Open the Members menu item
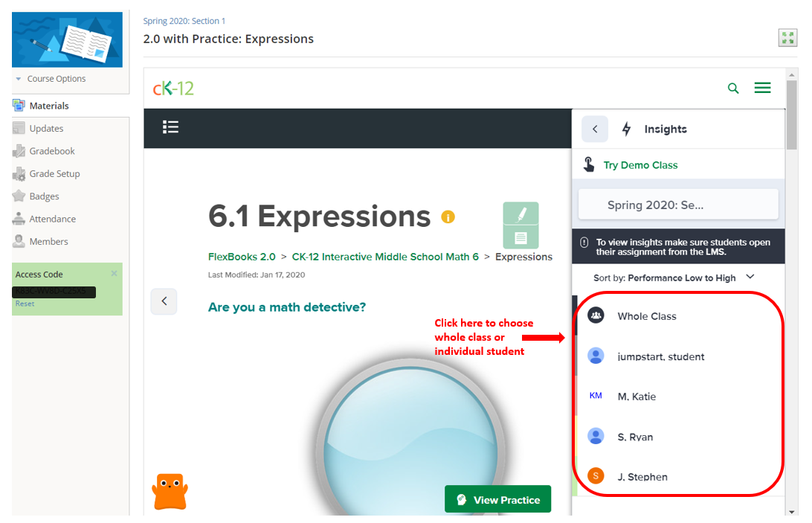 [x=48, y=242]
